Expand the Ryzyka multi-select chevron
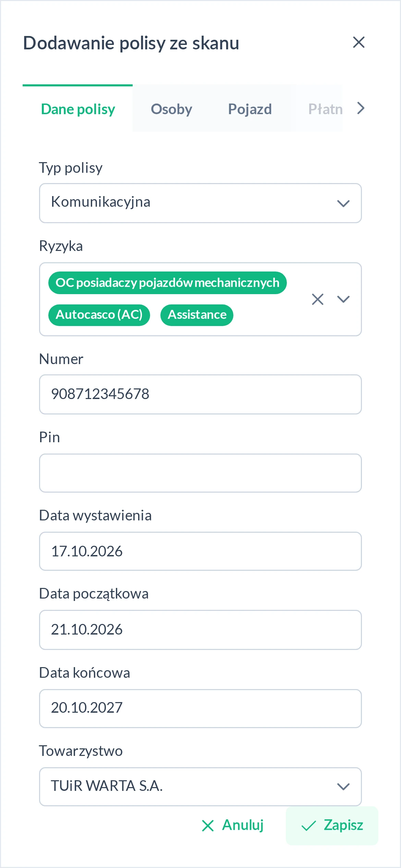401x868 pixels. point(343,299)
